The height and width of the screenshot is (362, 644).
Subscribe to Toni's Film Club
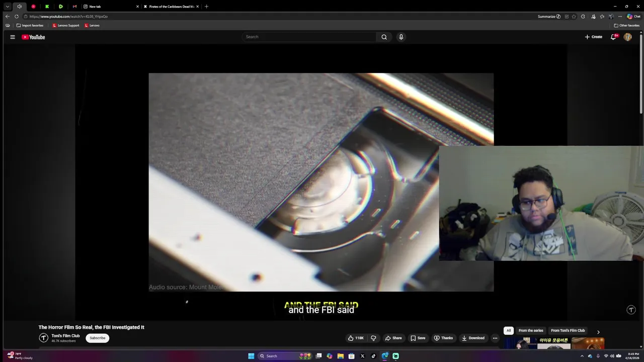pyautogui.click(x=98, y=338)
